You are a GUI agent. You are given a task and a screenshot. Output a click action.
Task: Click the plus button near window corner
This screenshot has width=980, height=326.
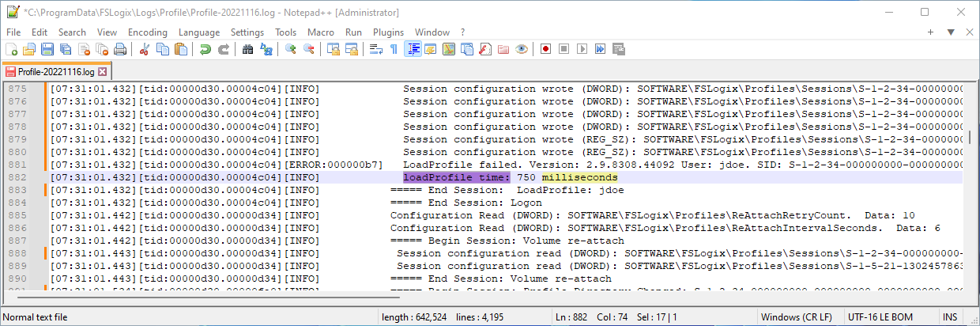tap(931, 32)
